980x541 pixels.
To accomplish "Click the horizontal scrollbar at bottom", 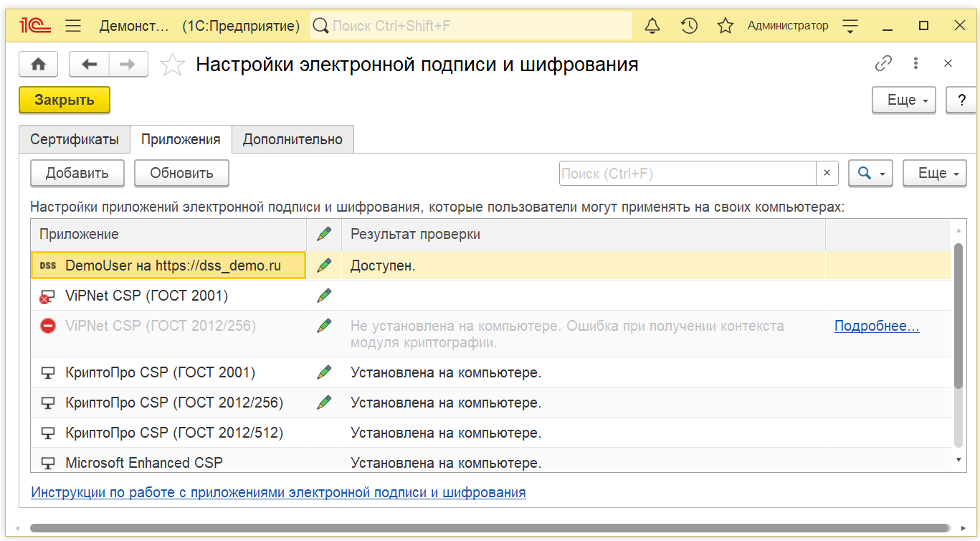I will (490, 528).
